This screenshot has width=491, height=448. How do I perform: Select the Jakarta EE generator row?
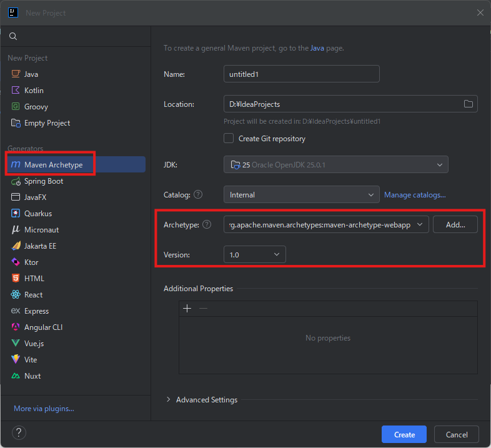[76, 246]
